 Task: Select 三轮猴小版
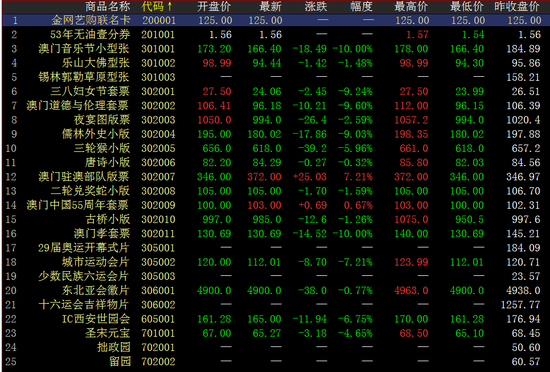point(102,148)
